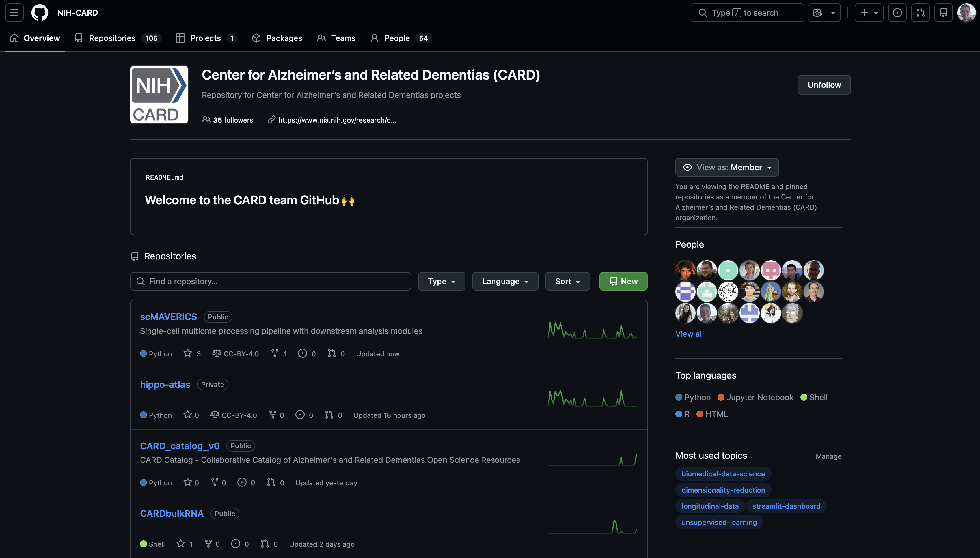The height and width of the screenshot is (558, 980).
Task: Open the longitudinal-data topic
Action: (710, 506)
